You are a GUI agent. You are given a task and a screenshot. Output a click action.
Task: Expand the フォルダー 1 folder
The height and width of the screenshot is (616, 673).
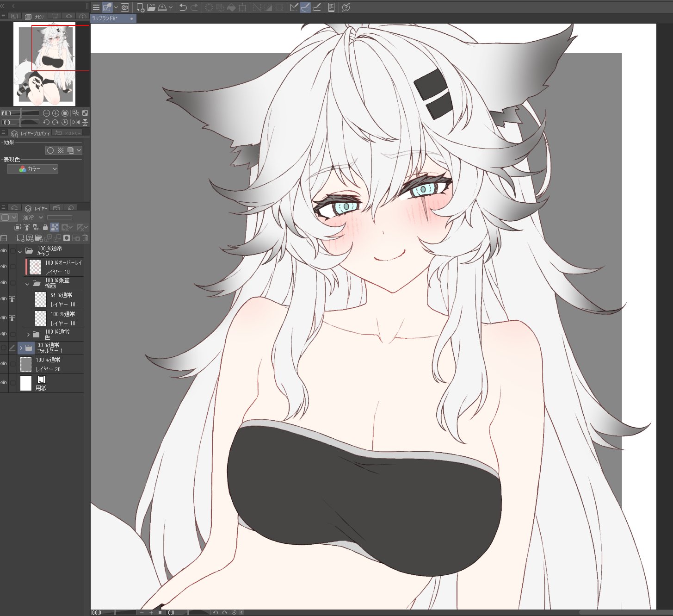pyautogui.click(x=21, y=348)
